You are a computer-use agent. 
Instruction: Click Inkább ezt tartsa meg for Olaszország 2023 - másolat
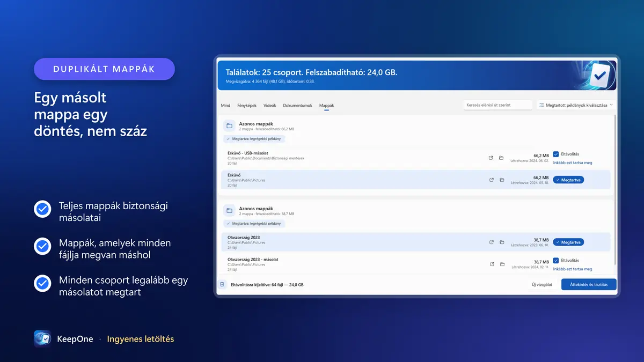click(x=573, y=269)
